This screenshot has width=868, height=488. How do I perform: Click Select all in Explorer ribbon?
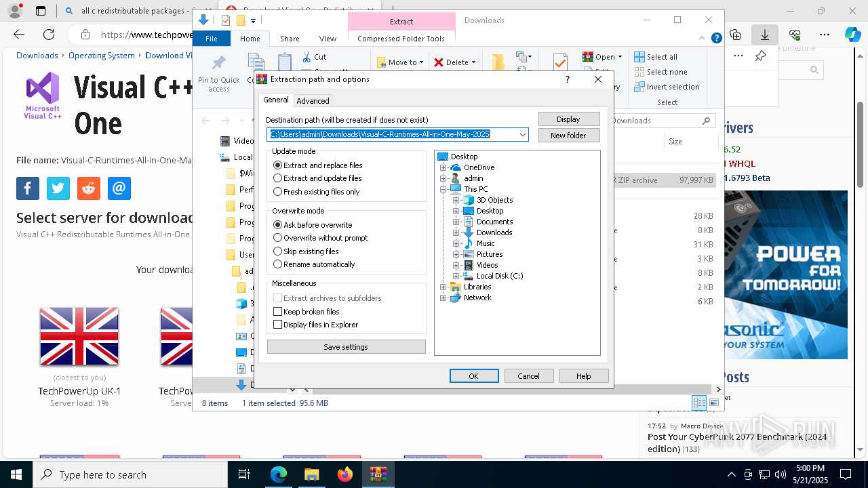(x=656, y=57)
